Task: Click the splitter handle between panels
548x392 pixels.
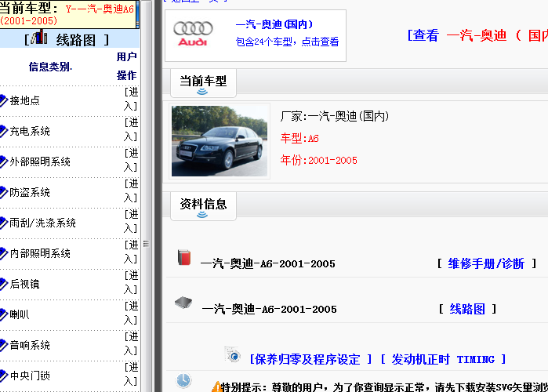Action: coord(146,244)
